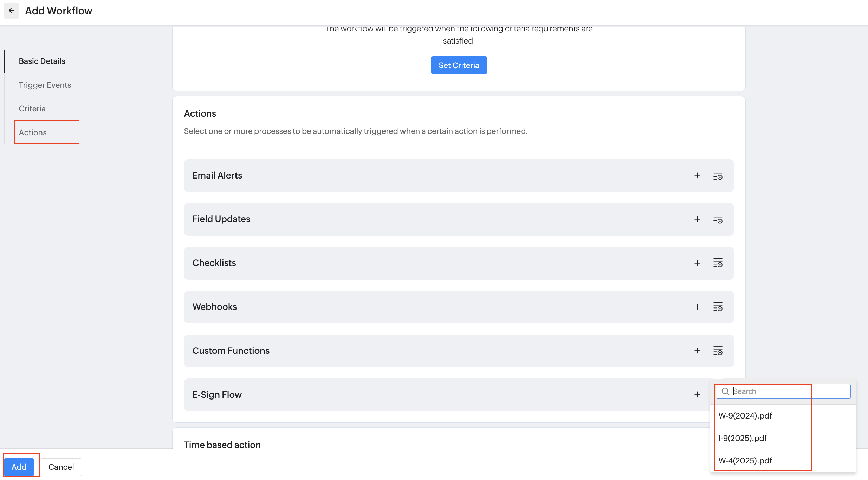Open existing list icon for Checklists
868x480 pixels.
(718, 263)
